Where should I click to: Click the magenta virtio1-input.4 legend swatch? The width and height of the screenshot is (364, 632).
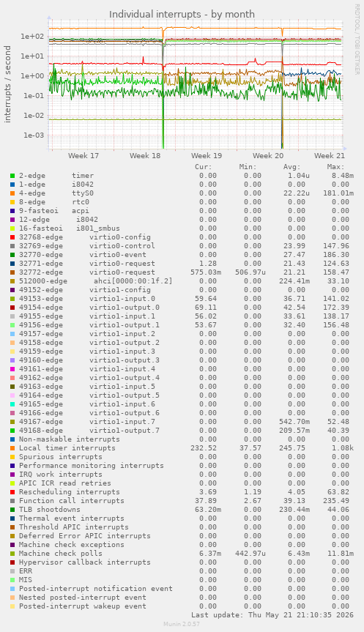point(12,369)
